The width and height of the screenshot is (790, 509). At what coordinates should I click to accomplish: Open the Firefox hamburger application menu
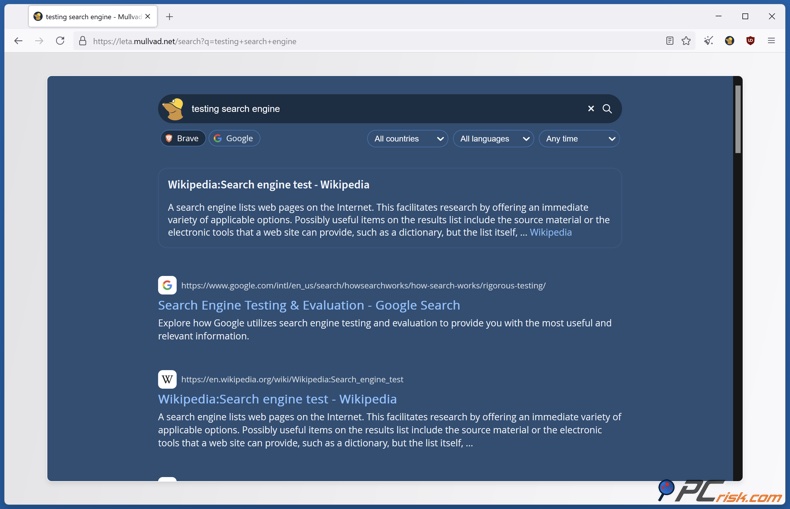pyautogui.click(x=771, y=41)
